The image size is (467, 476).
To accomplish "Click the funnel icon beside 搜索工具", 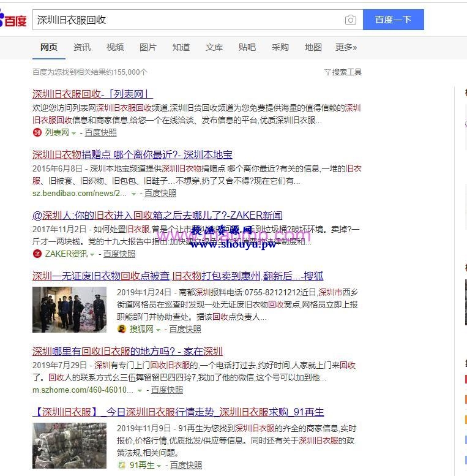I will pos(327,72).
